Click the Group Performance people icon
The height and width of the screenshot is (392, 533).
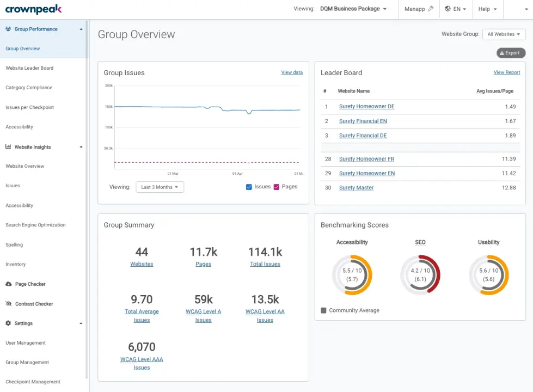pyautogui.click(x=8, y=29)
